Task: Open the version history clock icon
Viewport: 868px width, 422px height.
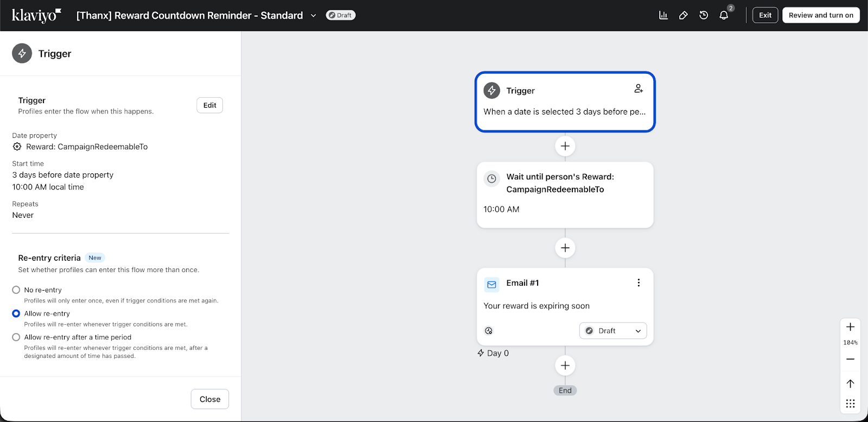Action: click(x=704, y=15)
